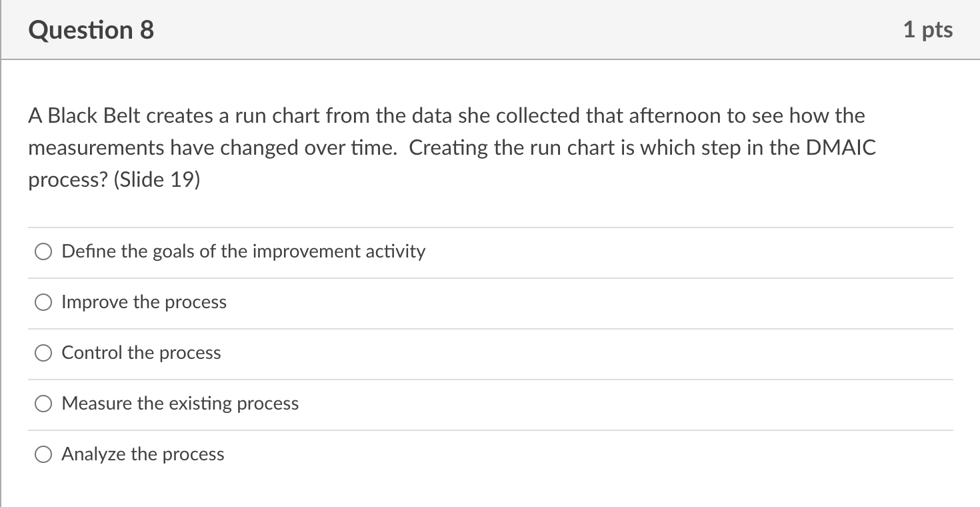Choose the Improve the process radio button
The image size is (980, 507).
pos(43,302)
